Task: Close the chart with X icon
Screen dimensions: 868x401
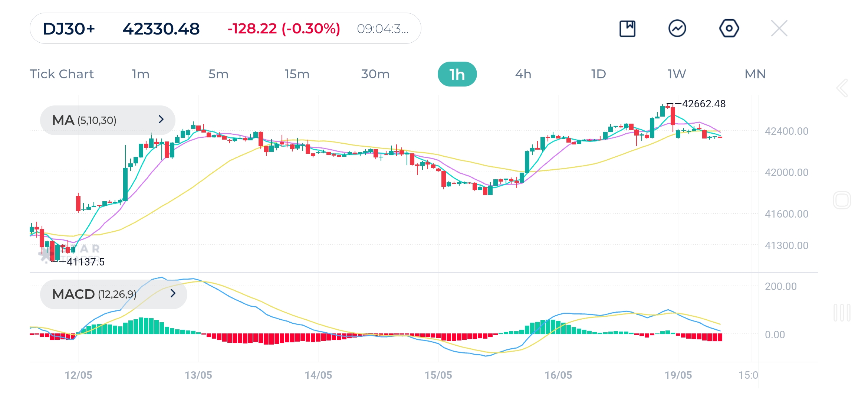Action: [x=779, y=29]
